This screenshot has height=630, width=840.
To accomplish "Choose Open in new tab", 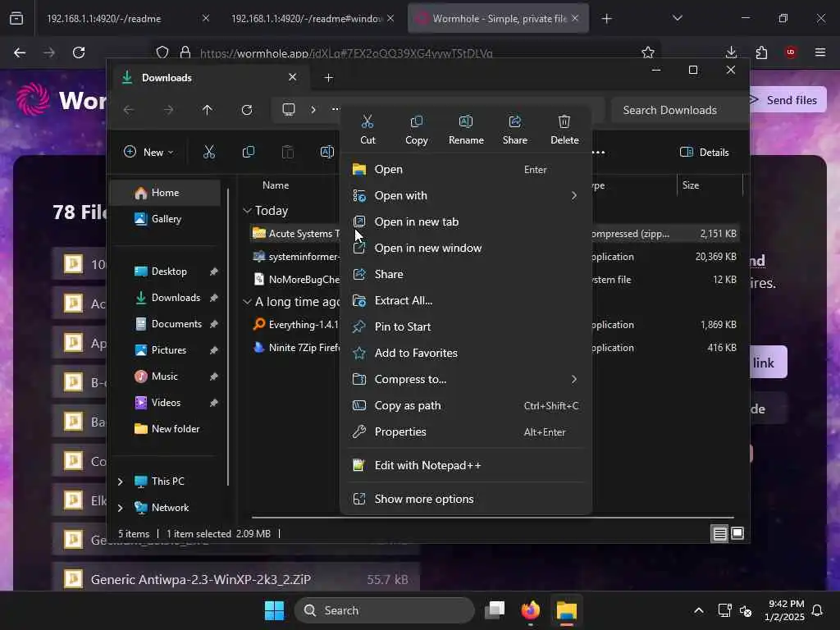I will coord(466,221).
